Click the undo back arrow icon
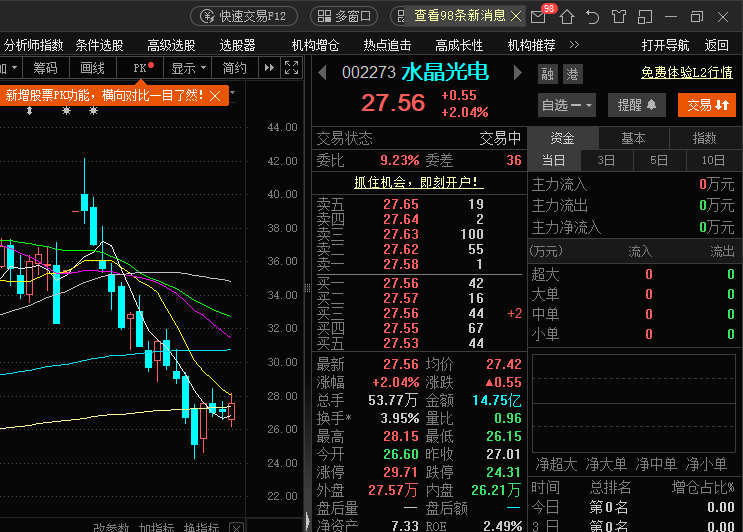Viewport: 743px width, 532px height. click(592, 17)
